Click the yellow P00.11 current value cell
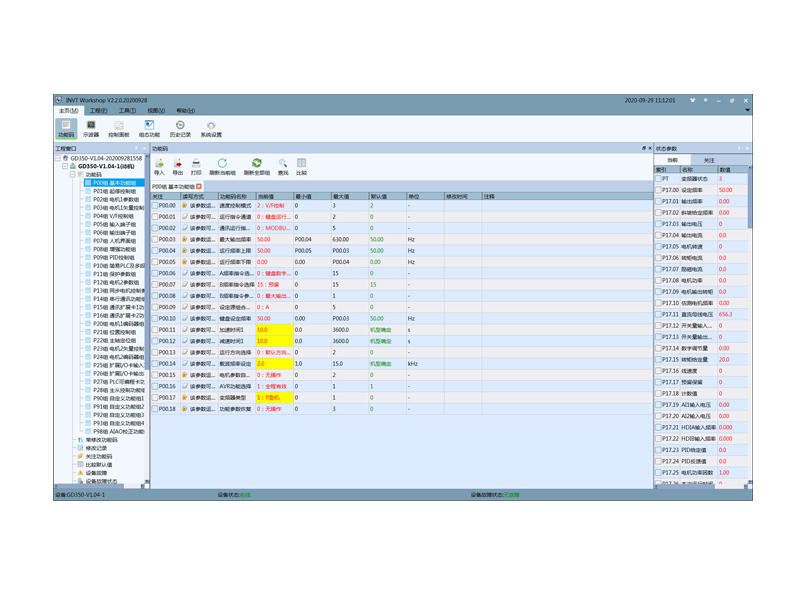This screenshot has width=800, height=600. (274, 330)
